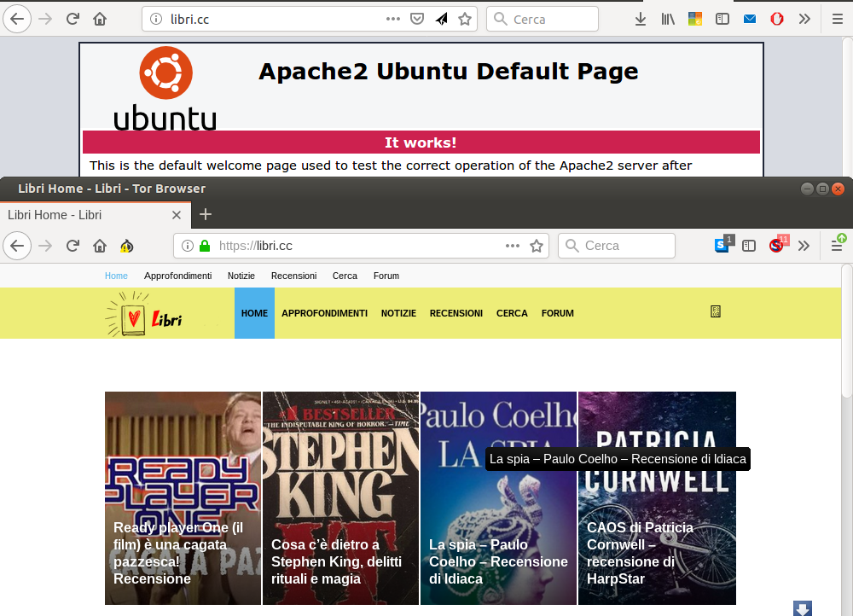Image resolution: width=853 pixels, height=616 pixels.
Task: Go back in the Tor Browser window
Action: (17, 246)
